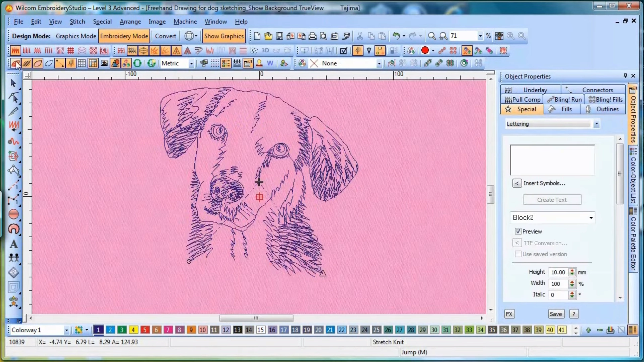Click the Select Object arrow tool
This screenshot has width=644, height=362.
(13, 83)
